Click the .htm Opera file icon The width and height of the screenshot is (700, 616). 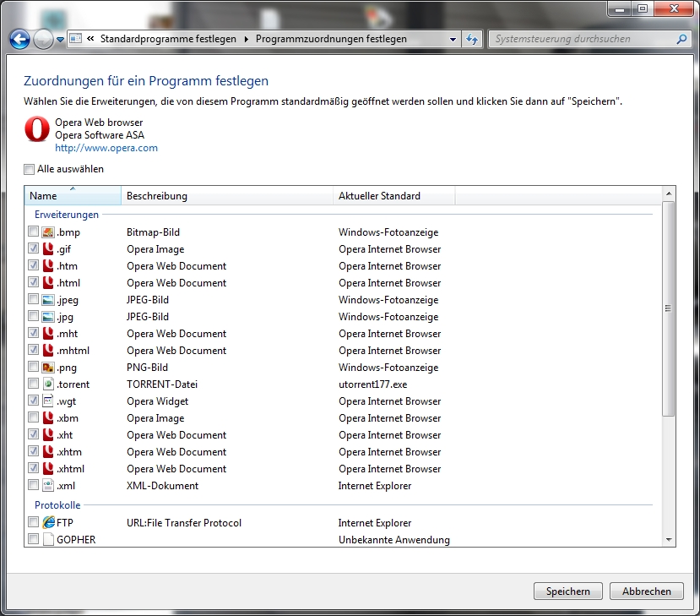tap(48, 266)
